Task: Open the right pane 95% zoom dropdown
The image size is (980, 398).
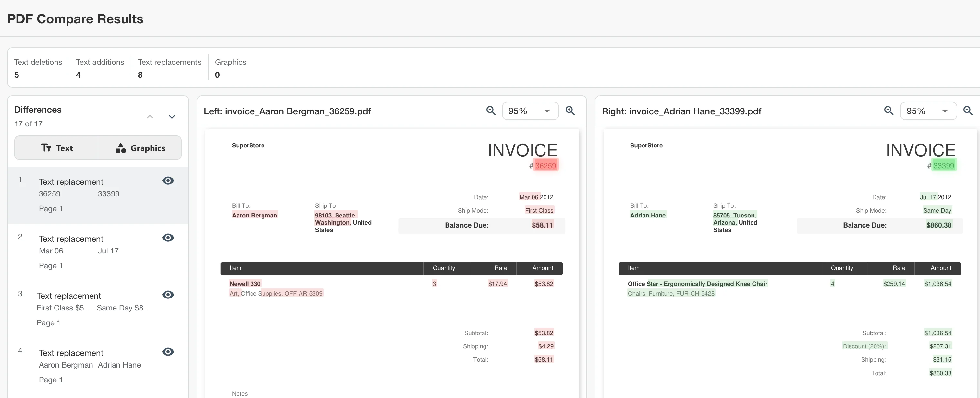Action: pos(928,111)
